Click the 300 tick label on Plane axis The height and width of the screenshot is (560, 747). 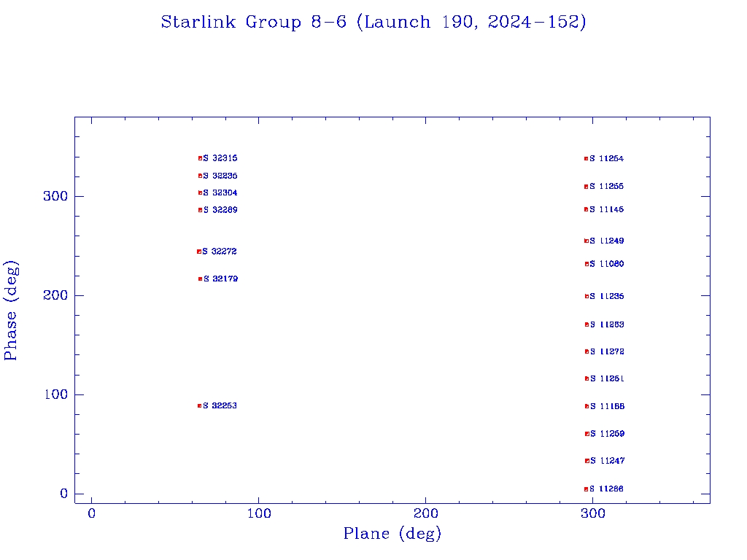(x=593, y=513)
